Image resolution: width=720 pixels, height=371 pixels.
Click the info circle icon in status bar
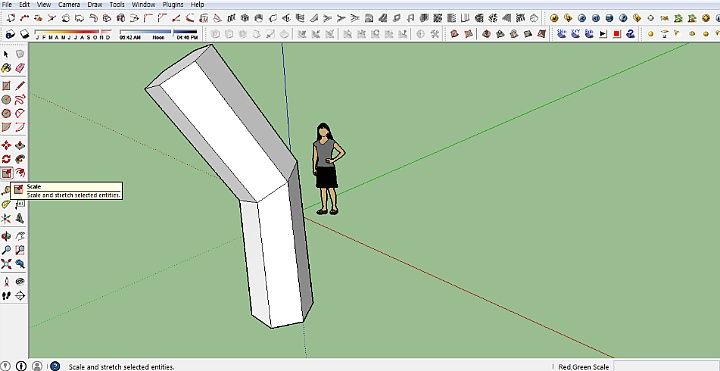click(x=22, y=366)
